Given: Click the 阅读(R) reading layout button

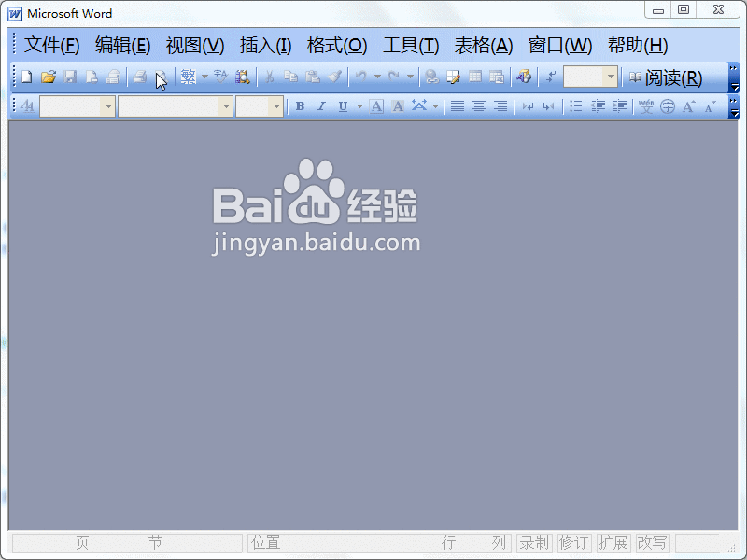Looking at the screenshot, I should [666, 77].
